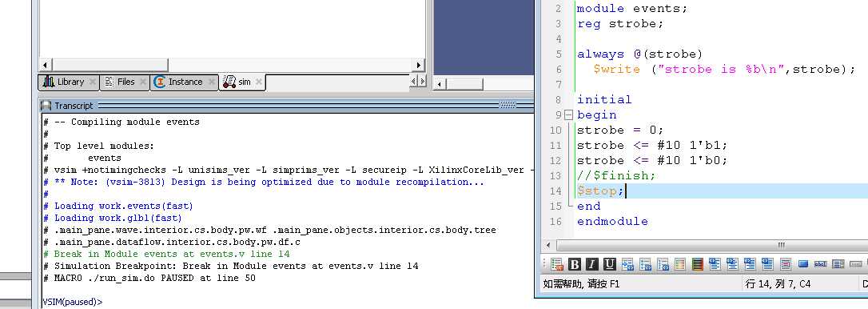Toggle Italic formatting in editor toolbar
This screenshot has width=868, height=309.
pos(592,264)
